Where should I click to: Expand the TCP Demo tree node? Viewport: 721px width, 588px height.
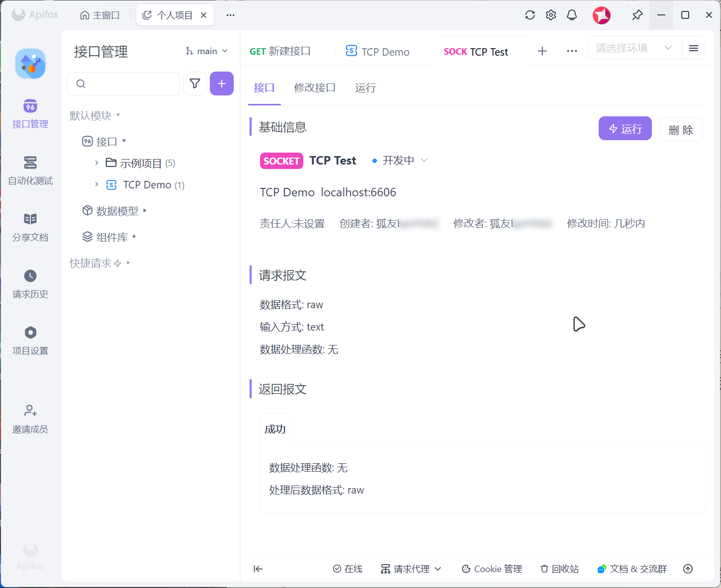(x=96, y=185)
